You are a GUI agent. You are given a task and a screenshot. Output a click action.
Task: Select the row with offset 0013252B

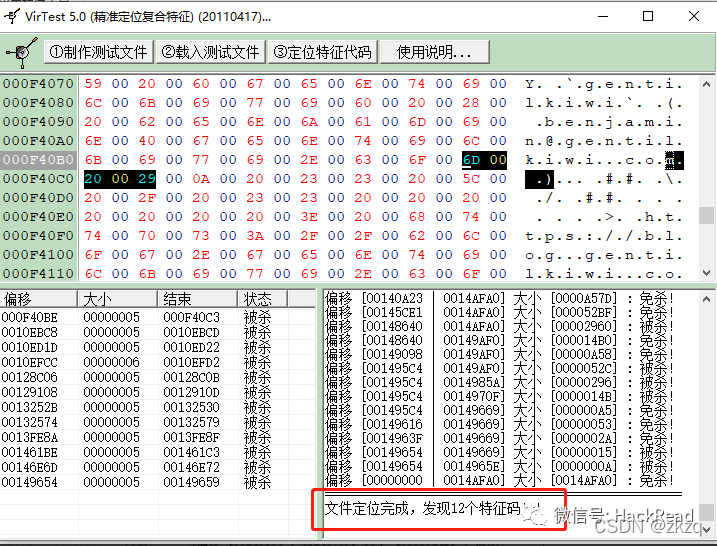pos(158,407)
